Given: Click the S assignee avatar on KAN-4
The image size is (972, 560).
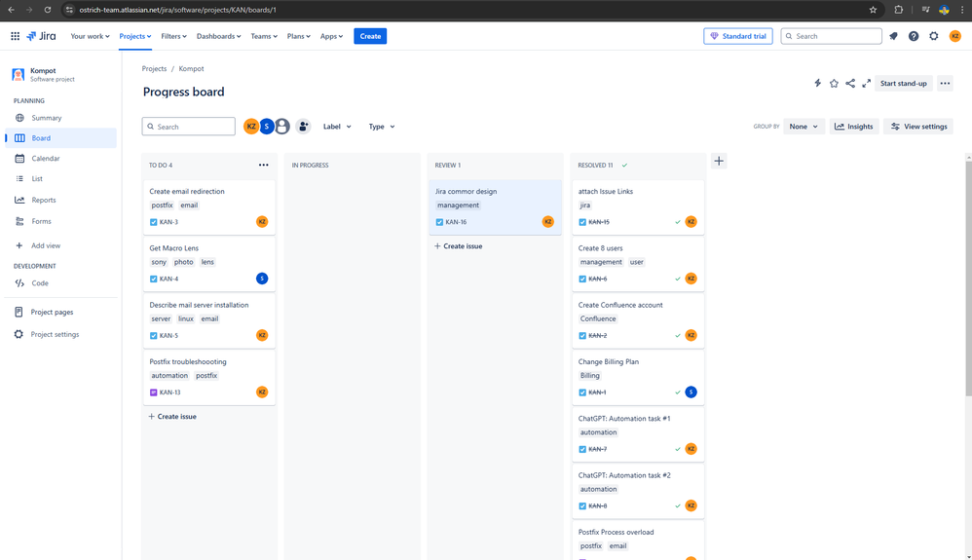Looking at the screenshot, I should [262, 279].
